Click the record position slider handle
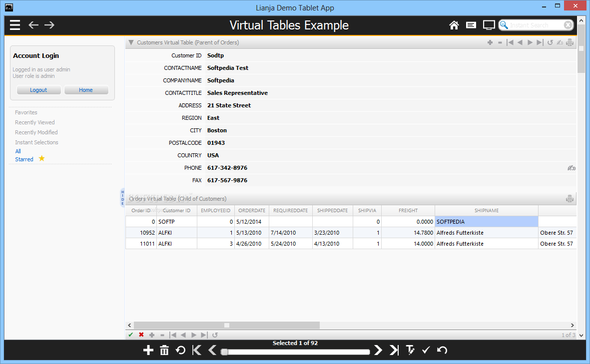The height and width of the screenshot is (364, 590). coord(224,352)
